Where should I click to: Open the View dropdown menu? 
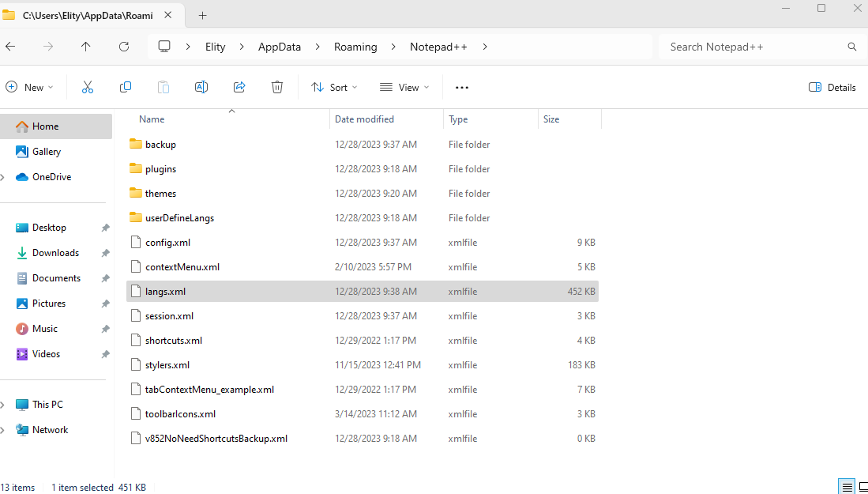click(404, 88)
